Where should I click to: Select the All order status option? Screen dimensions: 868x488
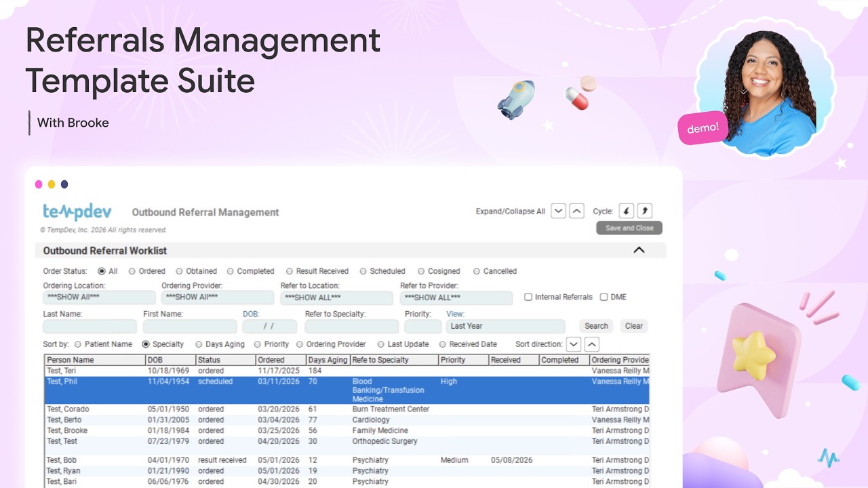102,271
